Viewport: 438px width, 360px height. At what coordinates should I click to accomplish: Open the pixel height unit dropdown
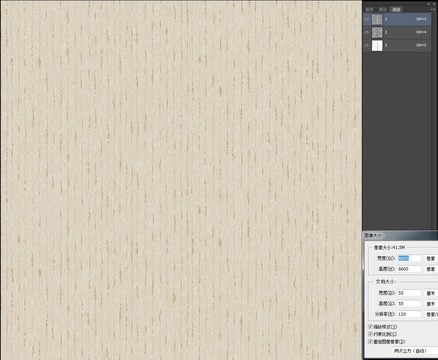[x=431, y=269]
